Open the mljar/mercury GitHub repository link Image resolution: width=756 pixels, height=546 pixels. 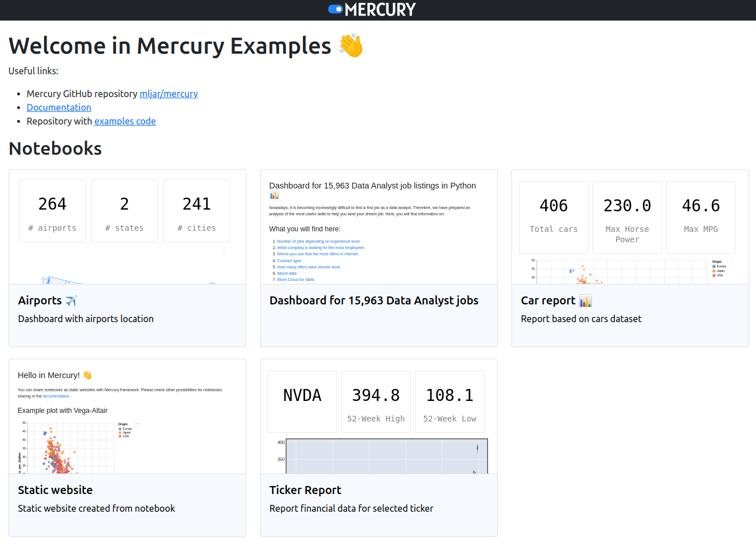tap(169, 94)
